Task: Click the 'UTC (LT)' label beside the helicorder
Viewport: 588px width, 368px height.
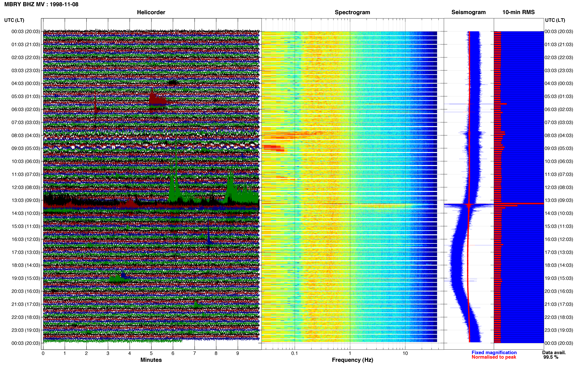Action: click(14, 20)
